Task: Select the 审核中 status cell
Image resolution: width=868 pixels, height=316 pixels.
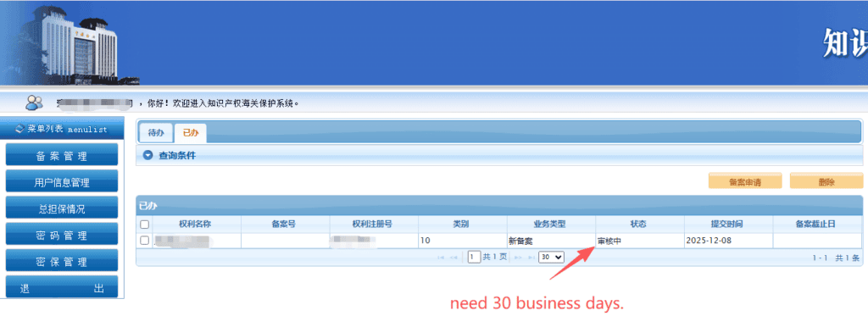Action: tap(641, 241)
